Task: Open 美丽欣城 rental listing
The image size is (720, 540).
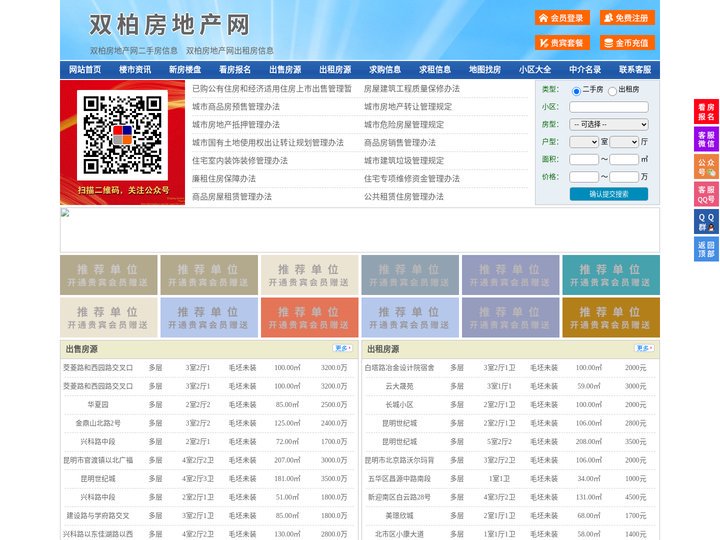Action: (x=399, y=516)
